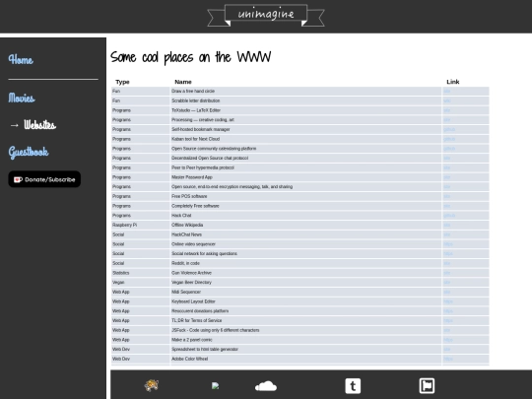Click the Donate/Subscribe button
This screenshot has width=532, height=399.
(44, 179)
